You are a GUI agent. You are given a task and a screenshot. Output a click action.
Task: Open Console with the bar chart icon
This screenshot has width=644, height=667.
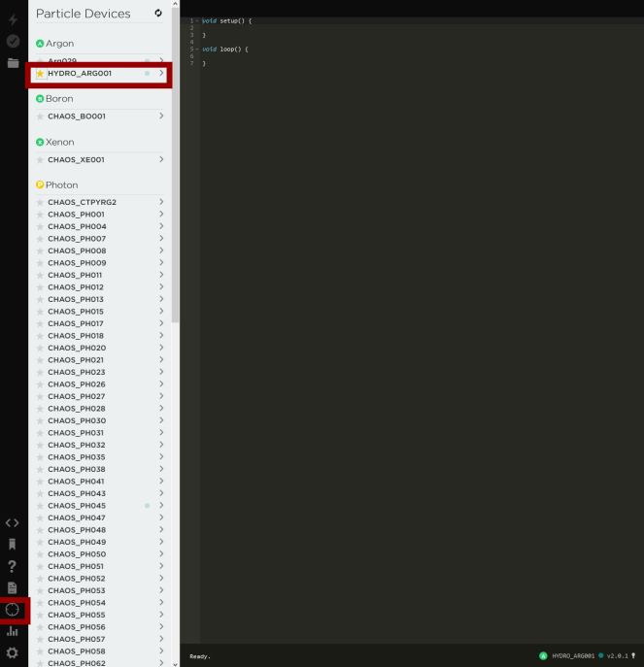13,631
